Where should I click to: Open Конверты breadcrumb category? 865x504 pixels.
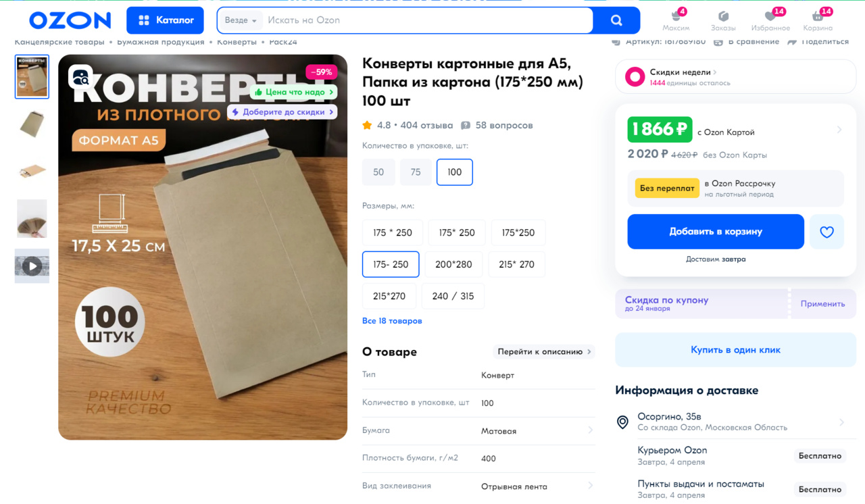pos(237,42)
